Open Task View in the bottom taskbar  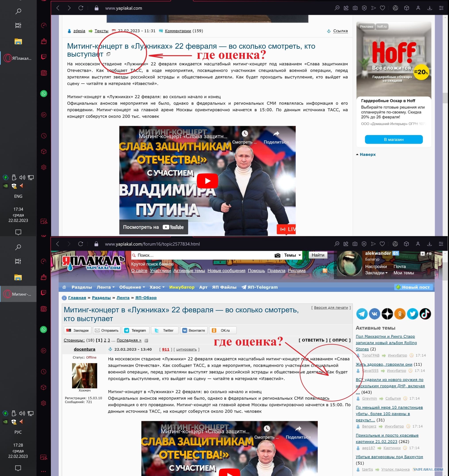coord(18,261)
